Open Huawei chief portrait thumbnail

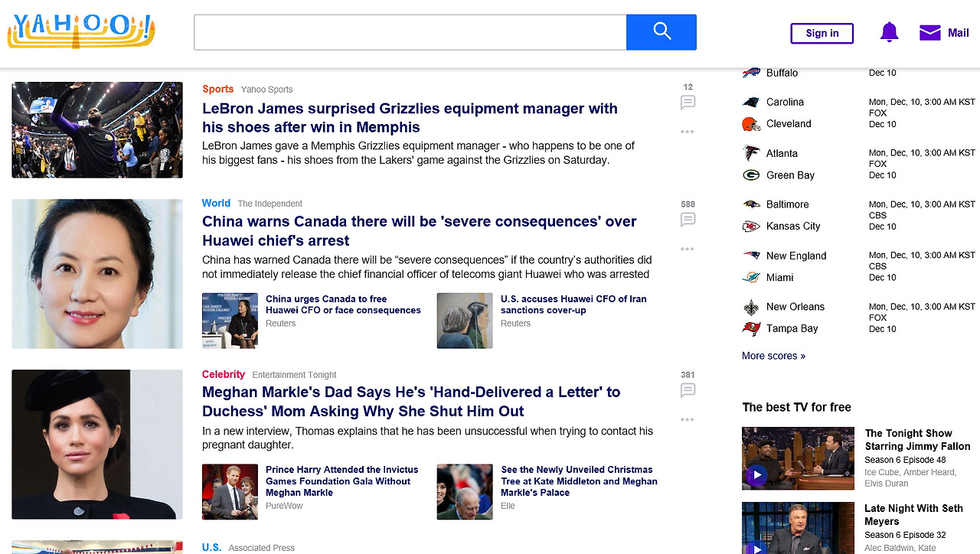point(97,274)
